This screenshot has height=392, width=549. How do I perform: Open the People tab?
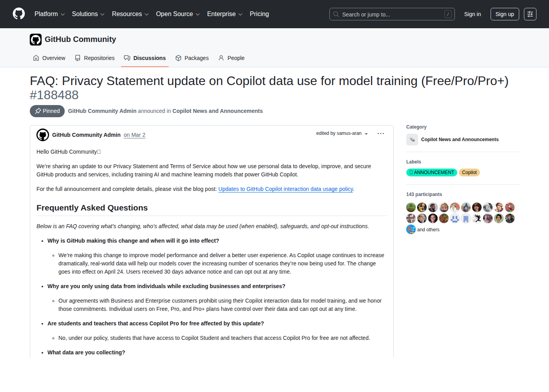231,58
